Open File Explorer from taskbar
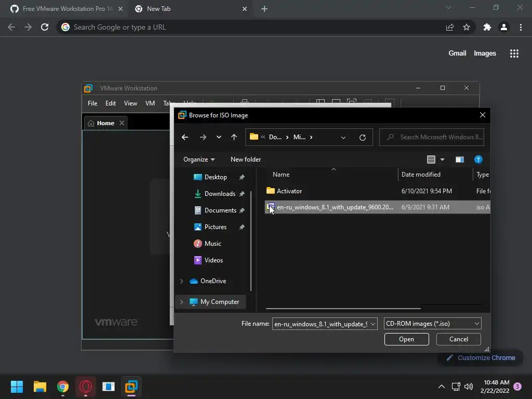 pos(39,387)
